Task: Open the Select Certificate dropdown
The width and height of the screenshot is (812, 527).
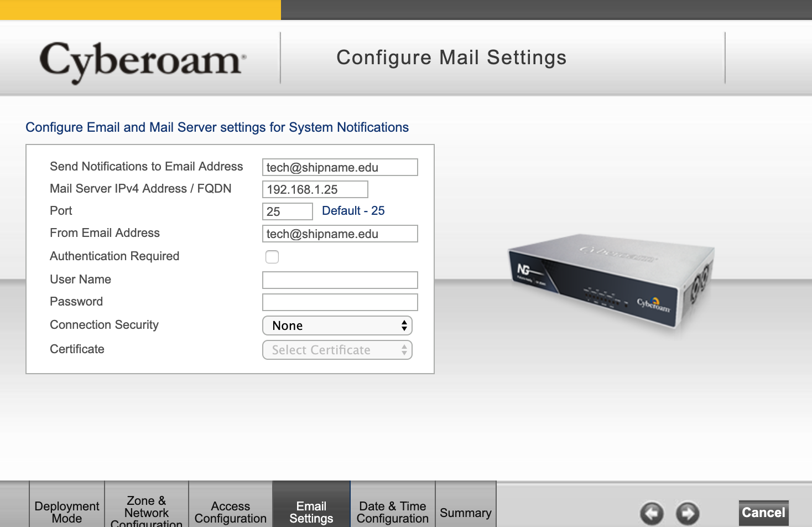Action: 337,350
